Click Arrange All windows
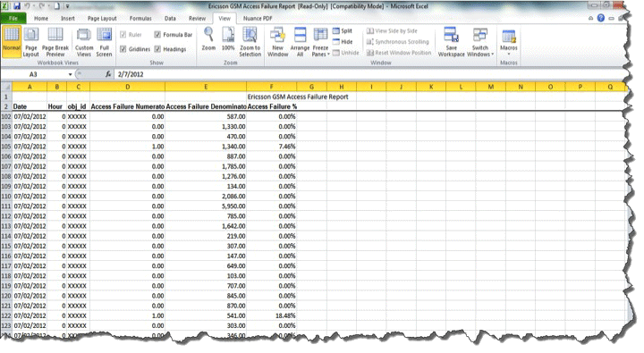Viewport: 644px width, 353px height. 300,42
